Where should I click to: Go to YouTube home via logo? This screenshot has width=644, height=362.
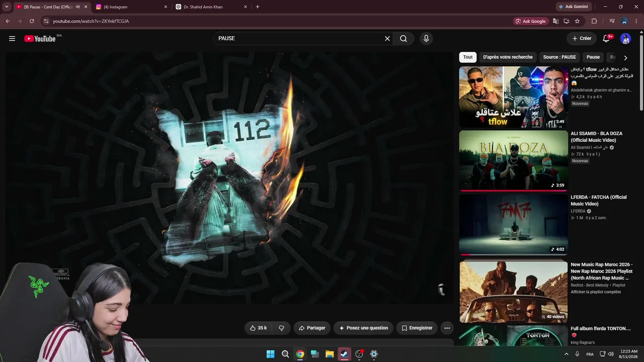click(40, 39)
